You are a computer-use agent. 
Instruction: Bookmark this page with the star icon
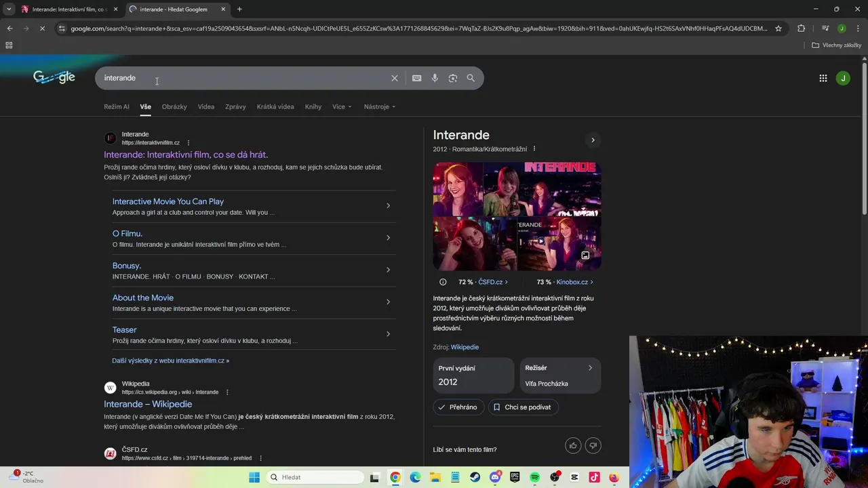pyautogui.click(x=778, y=28)
